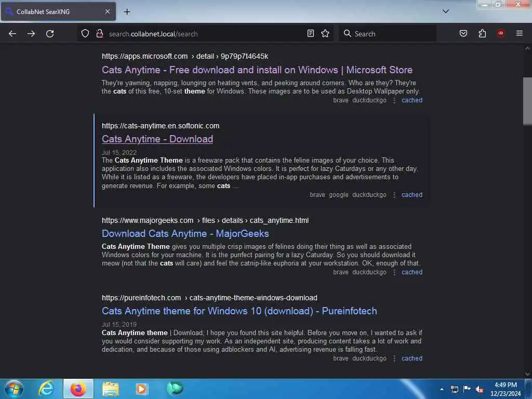The width and height of the screenshot is (532, 399).
Task: Click google engine label on Softonic result
Action: pos(339,195)
